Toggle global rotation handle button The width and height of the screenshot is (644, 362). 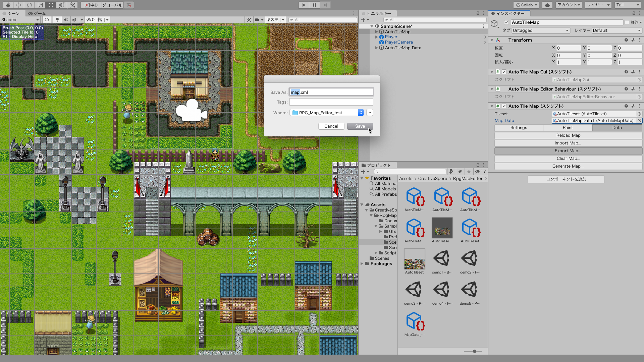click(112, 5)
